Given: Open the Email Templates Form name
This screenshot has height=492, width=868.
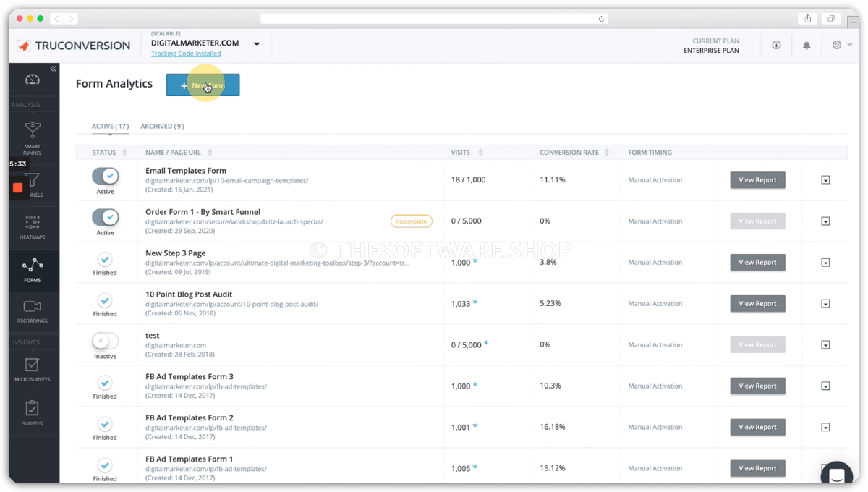Looking at the screenshot, I should click(x=186, y=171).
